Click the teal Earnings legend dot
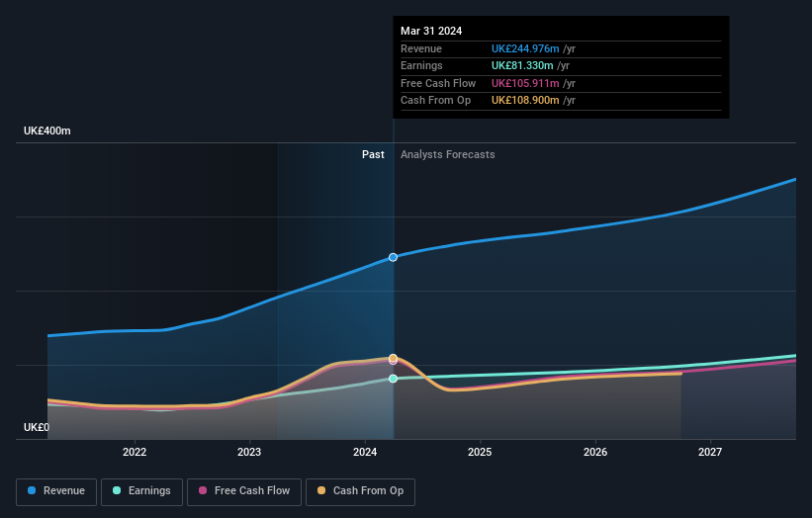The width and height of the screenshot is (812, 518). click(117, 490)
